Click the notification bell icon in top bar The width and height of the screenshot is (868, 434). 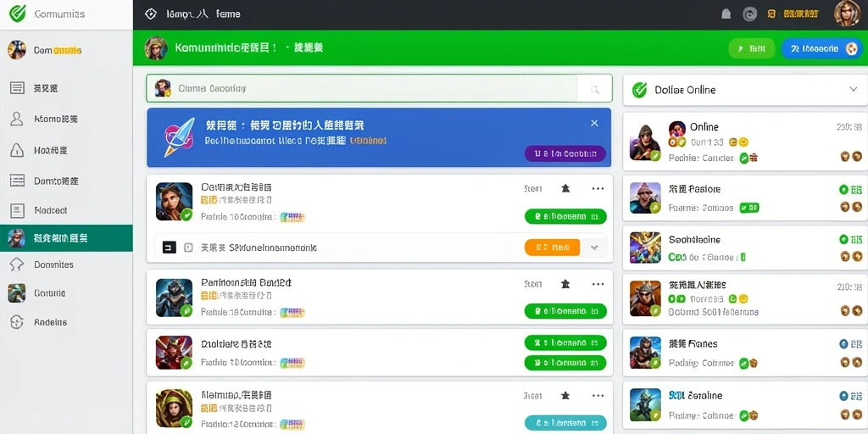point(726,14)
